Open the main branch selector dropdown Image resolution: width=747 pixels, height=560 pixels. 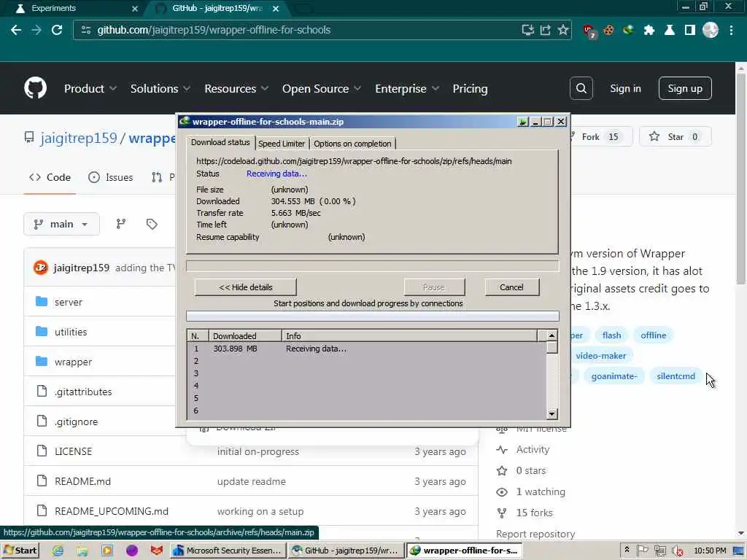coord(61,224)
